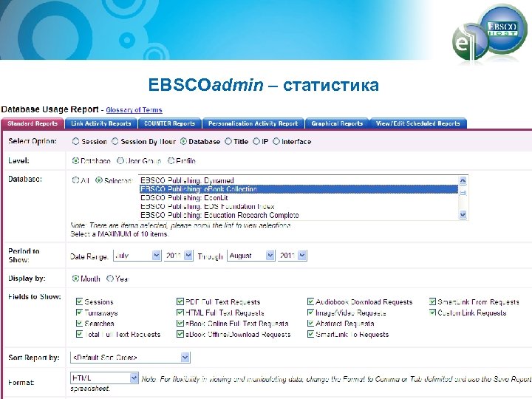Switch to Graphical Reports tab

point(337,123)
